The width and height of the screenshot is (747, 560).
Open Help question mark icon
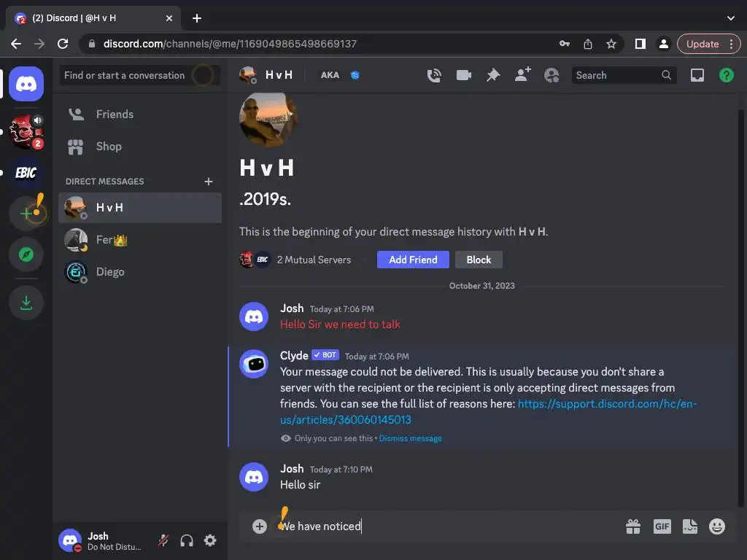pyautogui.click(x=726, y=75)
